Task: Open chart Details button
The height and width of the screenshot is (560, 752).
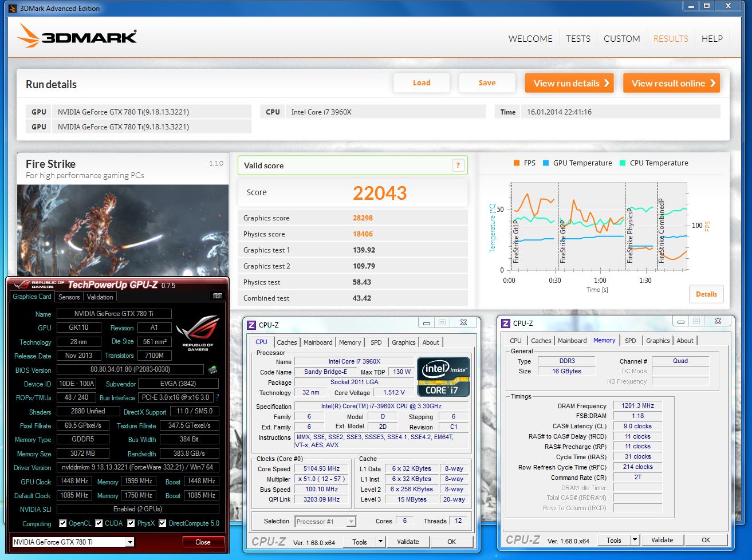Action: coord(706,294)
